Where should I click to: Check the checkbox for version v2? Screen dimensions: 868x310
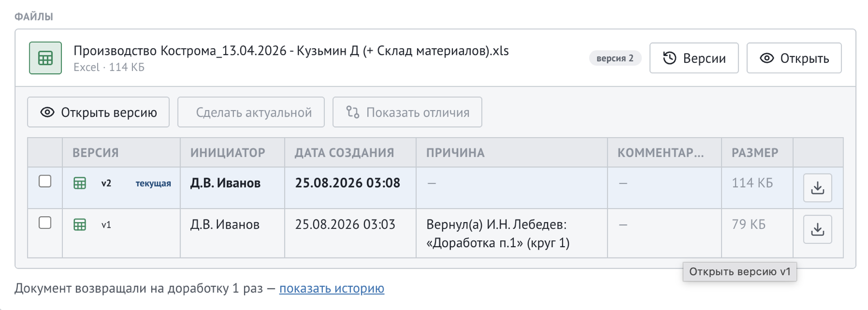click(45, 181)
